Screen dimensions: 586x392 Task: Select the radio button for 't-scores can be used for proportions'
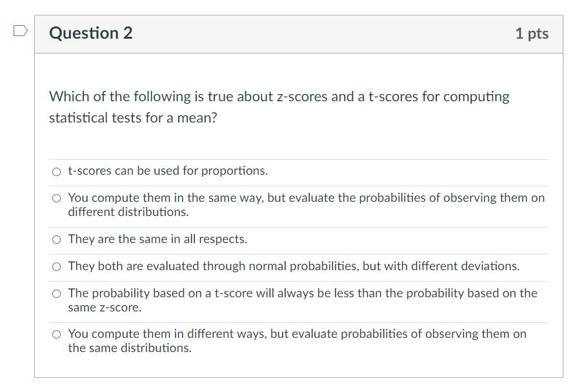56,171
